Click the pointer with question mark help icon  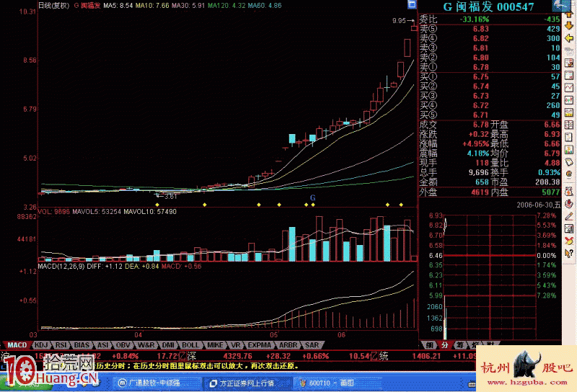pos(569,254)
